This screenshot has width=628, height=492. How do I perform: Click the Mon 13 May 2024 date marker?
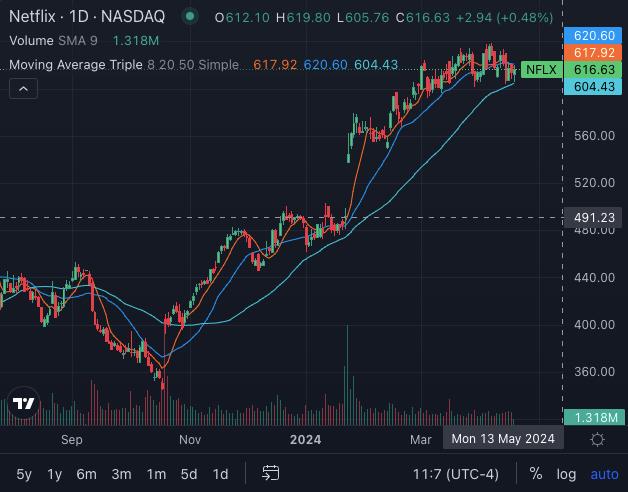[503, 439]
